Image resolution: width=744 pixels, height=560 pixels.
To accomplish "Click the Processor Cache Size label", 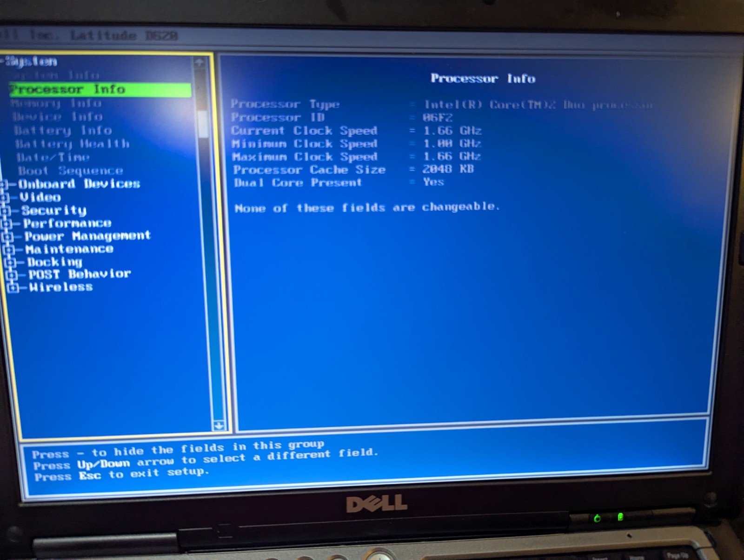I will pos(309,170).
